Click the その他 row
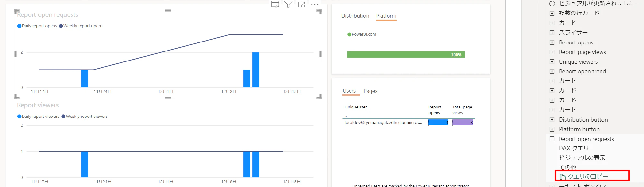The width and height of the screenshot is (644, 187). pos(568,167)
